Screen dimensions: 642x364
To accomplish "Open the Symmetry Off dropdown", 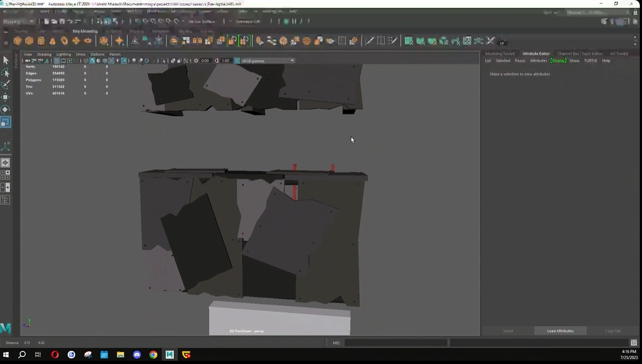I will click(x=247, y=22).
